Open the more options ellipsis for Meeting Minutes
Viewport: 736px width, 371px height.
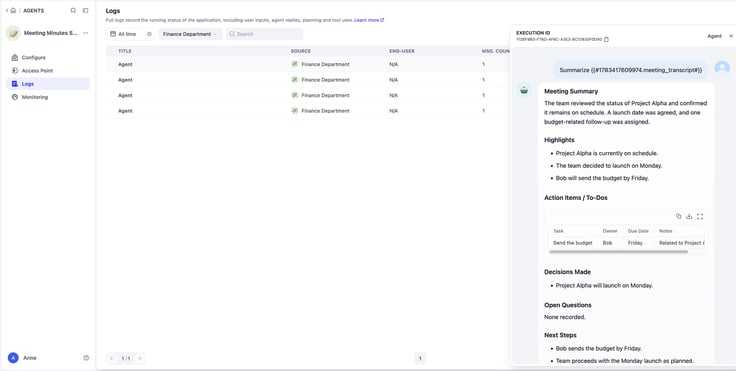pyautogui.click(x=85, y=33)
